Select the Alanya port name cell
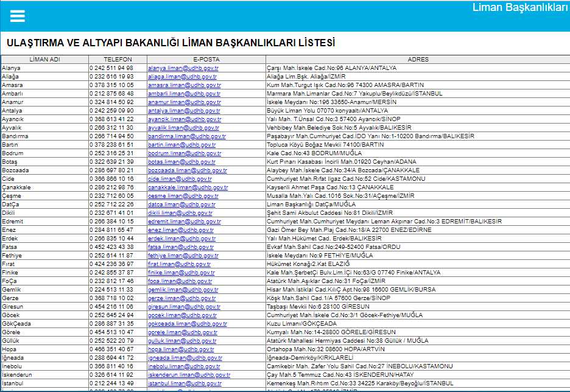The image size is (570, 392). [x=44, y=68]
